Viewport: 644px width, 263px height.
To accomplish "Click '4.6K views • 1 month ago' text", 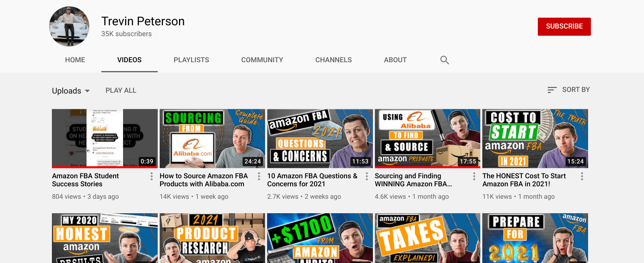I will pyautogui.click(x=412, y=197).
